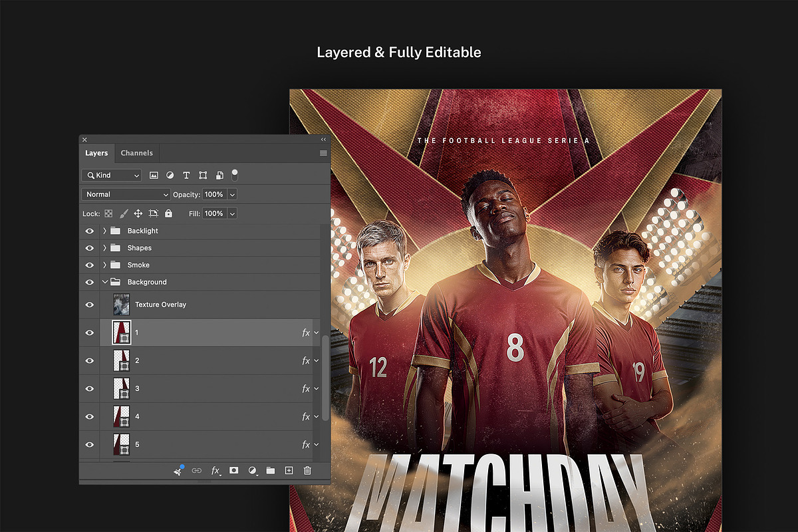Open the Fill slider dropdown arrow
Image resolution: width=798 pixels, height=532 pixels.
click(x=232, y=213)
